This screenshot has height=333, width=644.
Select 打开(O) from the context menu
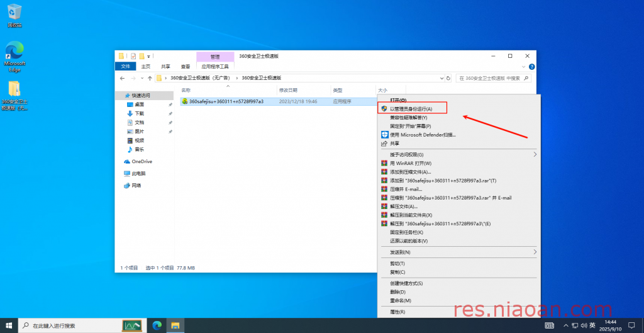pos(398,100)
